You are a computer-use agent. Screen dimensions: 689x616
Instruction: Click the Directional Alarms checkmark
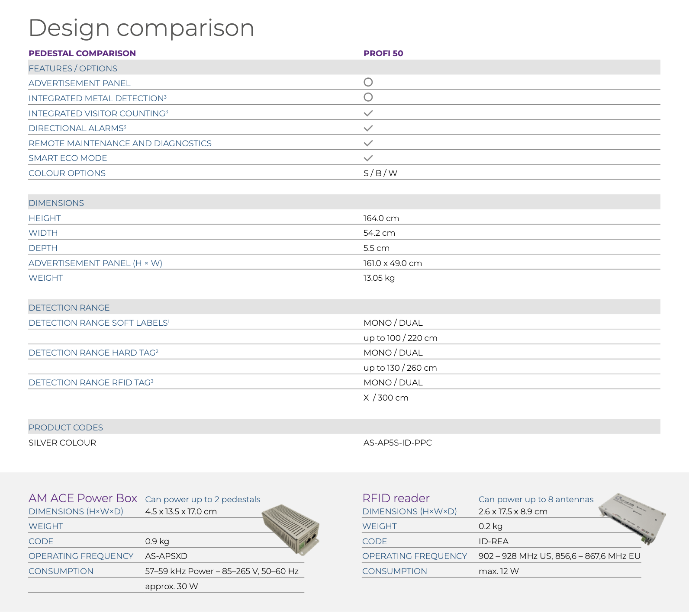coord(368,128)
